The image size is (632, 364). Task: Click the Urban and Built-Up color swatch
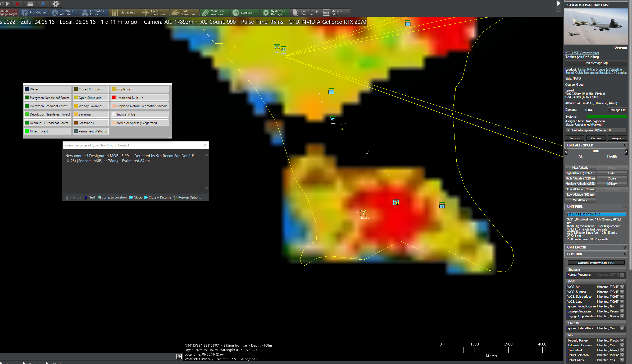tap(114, 98)
